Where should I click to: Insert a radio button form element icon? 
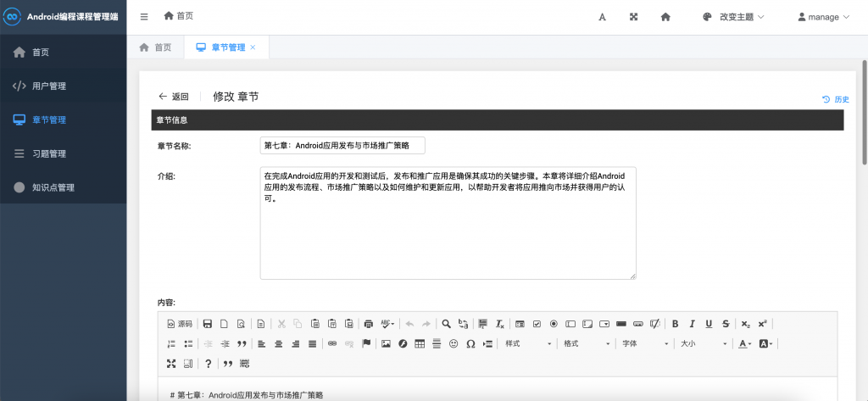(x=554, y=324)
